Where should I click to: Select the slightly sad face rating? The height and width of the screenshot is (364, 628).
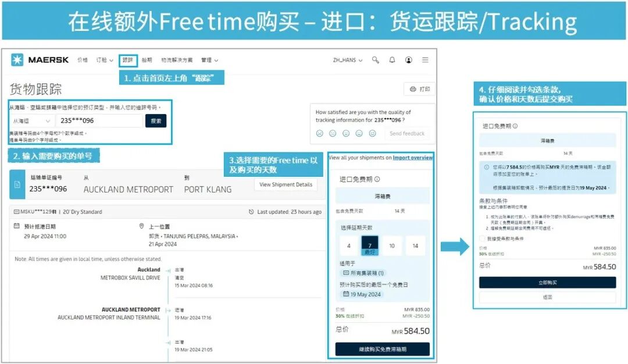pyautogui.click(x=333, y=133)
